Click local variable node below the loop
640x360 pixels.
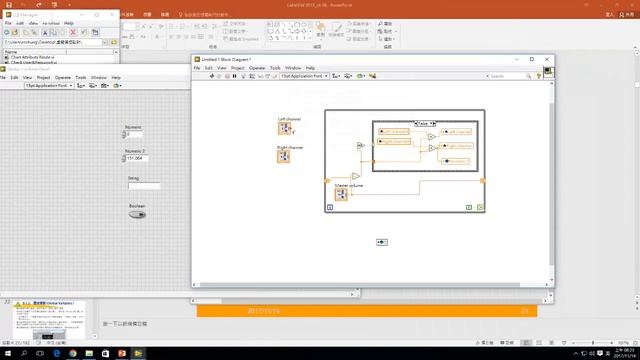(382, 242)
